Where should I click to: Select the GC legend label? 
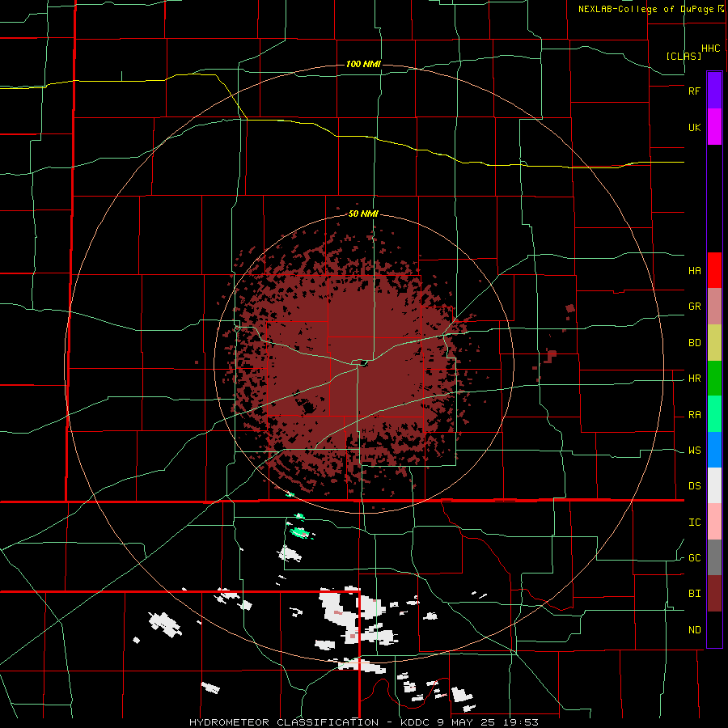(x=694, y=558)
